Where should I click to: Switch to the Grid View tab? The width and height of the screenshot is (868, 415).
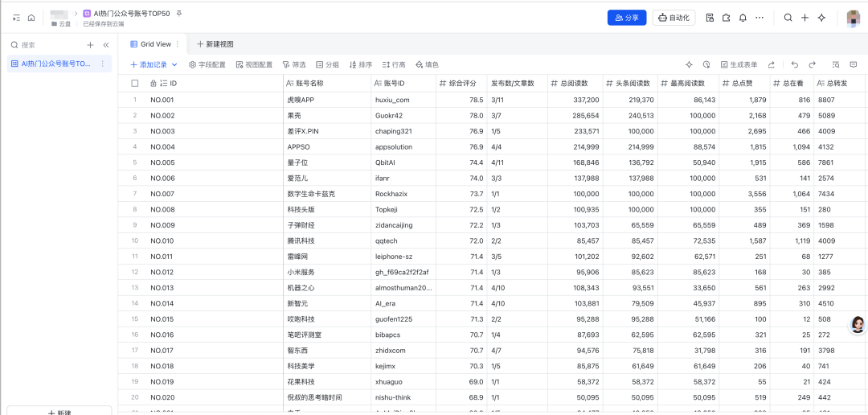(x=150, y=43)
